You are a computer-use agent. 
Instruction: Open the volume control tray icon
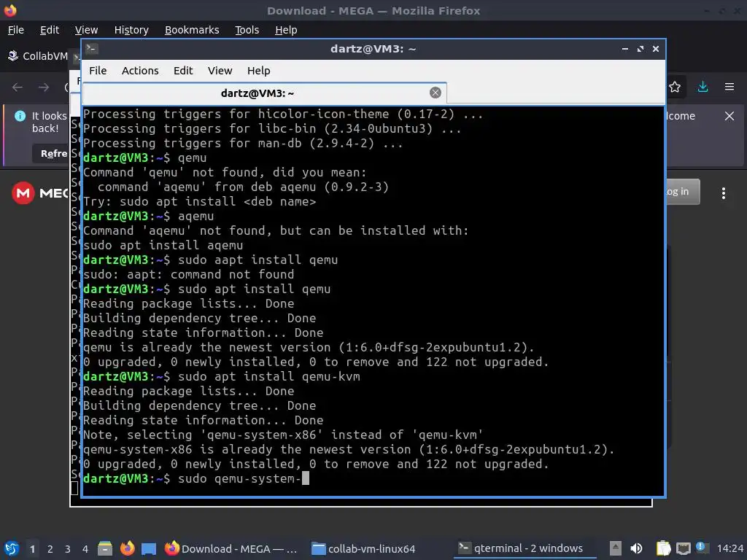click(x=636, y=548)
